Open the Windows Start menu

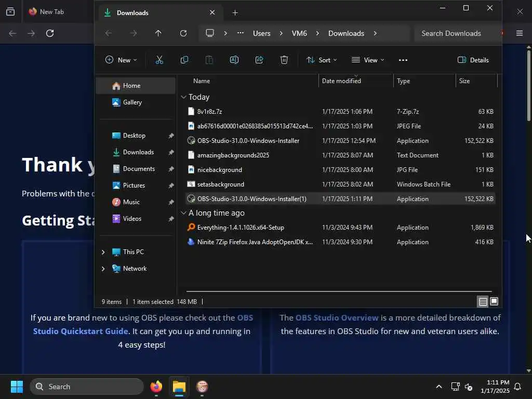17,387
